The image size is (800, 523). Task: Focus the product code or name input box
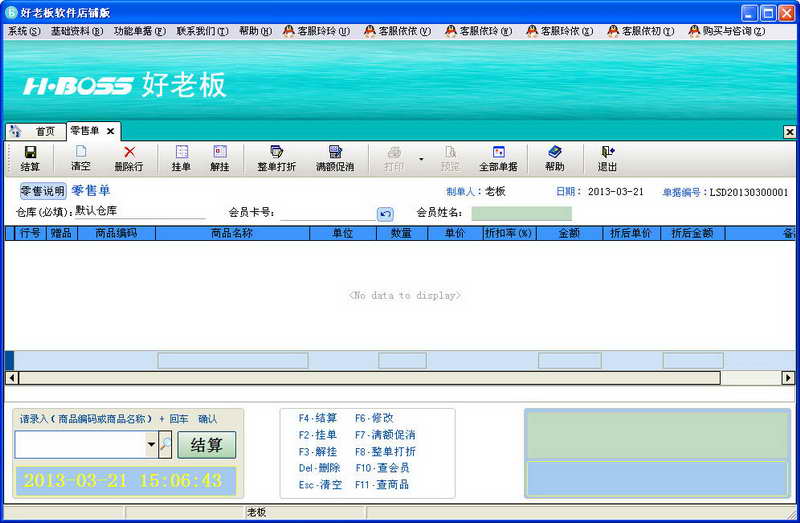[x=80, y=444]
